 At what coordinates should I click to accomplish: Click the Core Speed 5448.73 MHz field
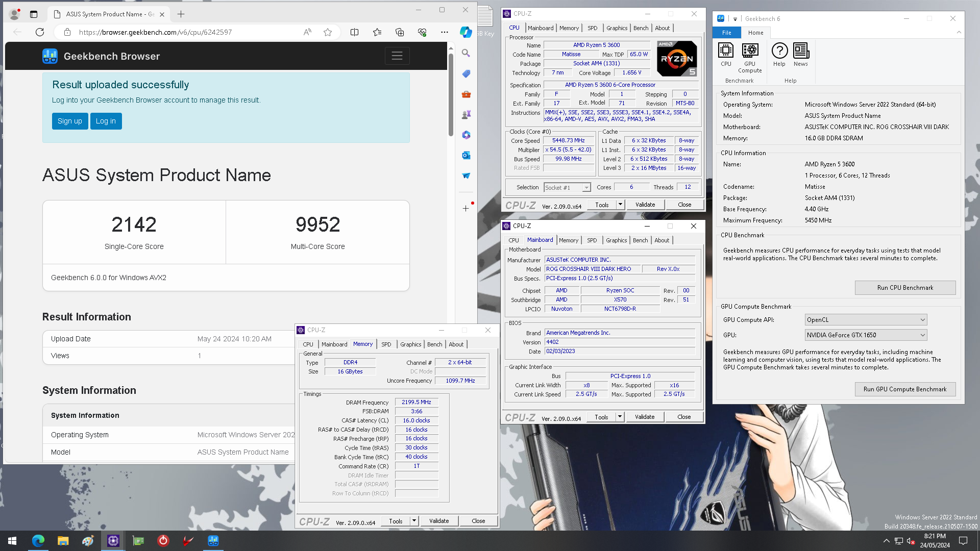click(x=569, y=141)
